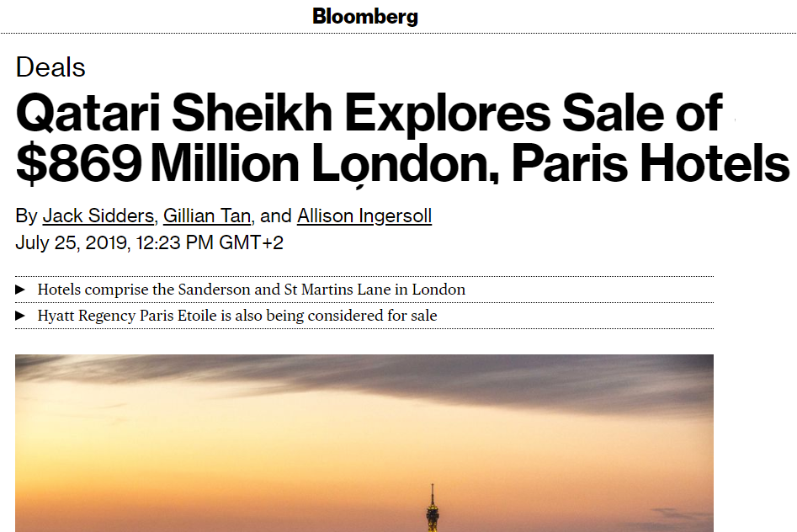Open author Jack Sidders' profile link
The height and width of the screenshot is (532, 797).
point(98,215)
